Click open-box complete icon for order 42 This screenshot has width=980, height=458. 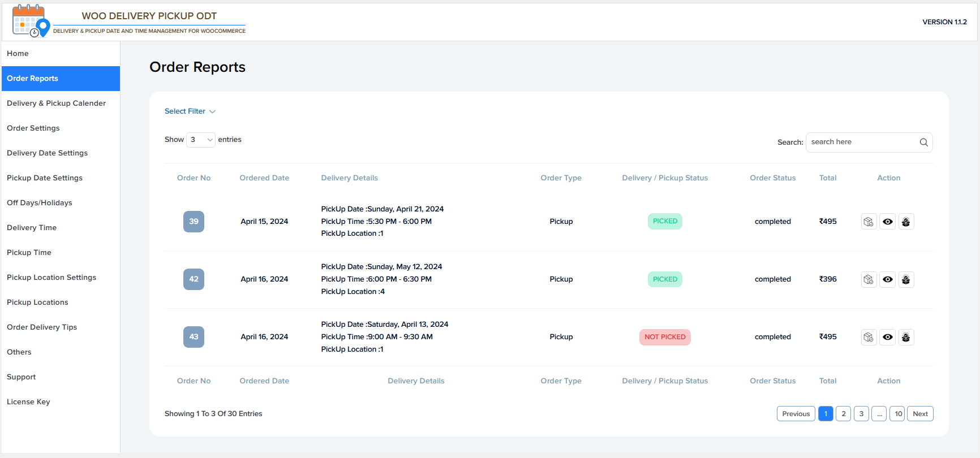(906, 279)
